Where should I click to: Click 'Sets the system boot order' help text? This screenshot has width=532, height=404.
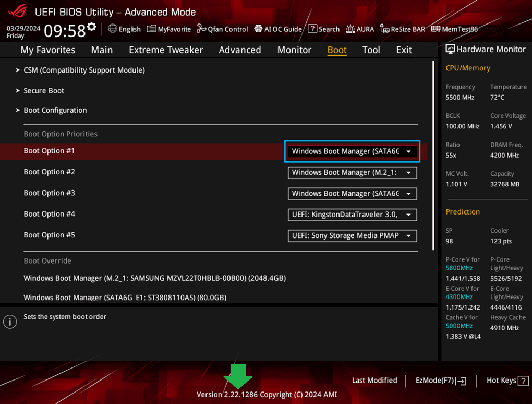65,317
